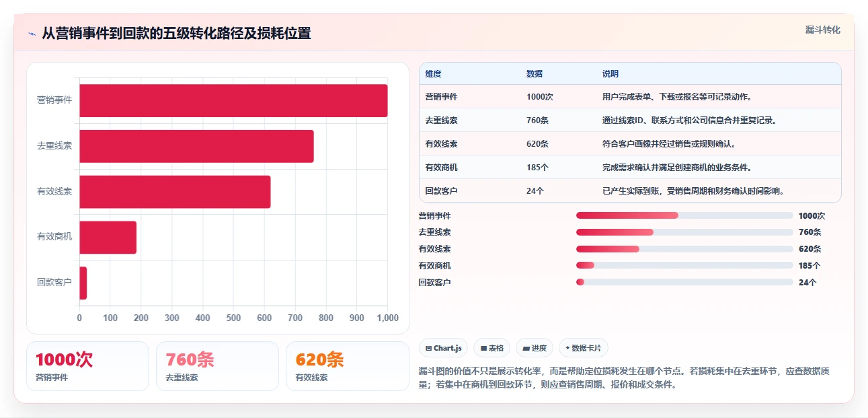The image size is (868, 418).
Task: Open the 760条 去重线索 data card
Action: tap(217, 366)
